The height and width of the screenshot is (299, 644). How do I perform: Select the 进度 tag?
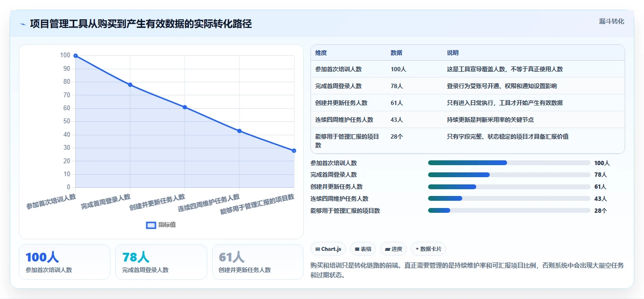pos(393,249)
